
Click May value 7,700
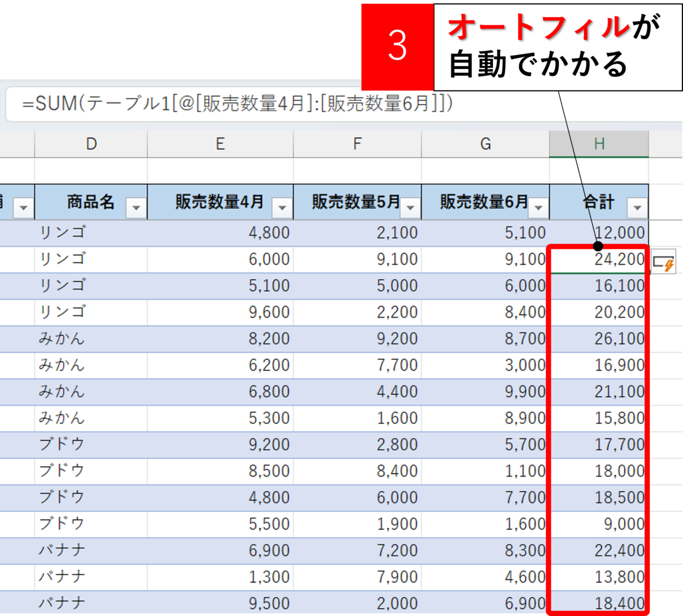pos(357,365)
